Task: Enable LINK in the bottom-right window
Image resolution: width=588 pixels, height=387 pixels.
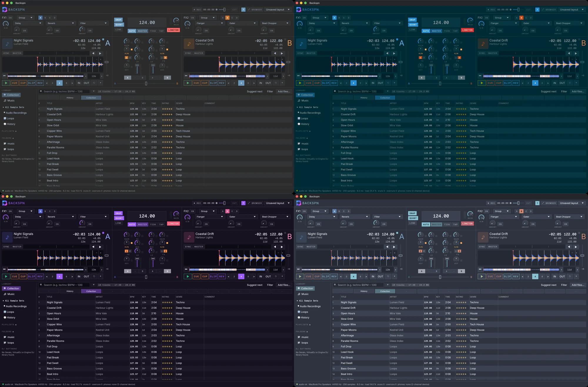Action: click(412, 223)
